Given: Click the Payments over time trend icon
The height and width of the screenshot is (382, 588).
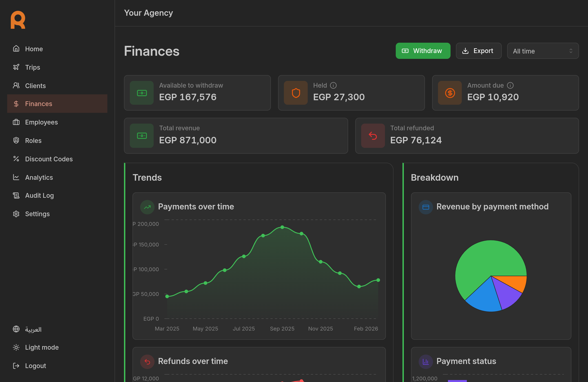Looking at the screenshot, I should 147,207.
